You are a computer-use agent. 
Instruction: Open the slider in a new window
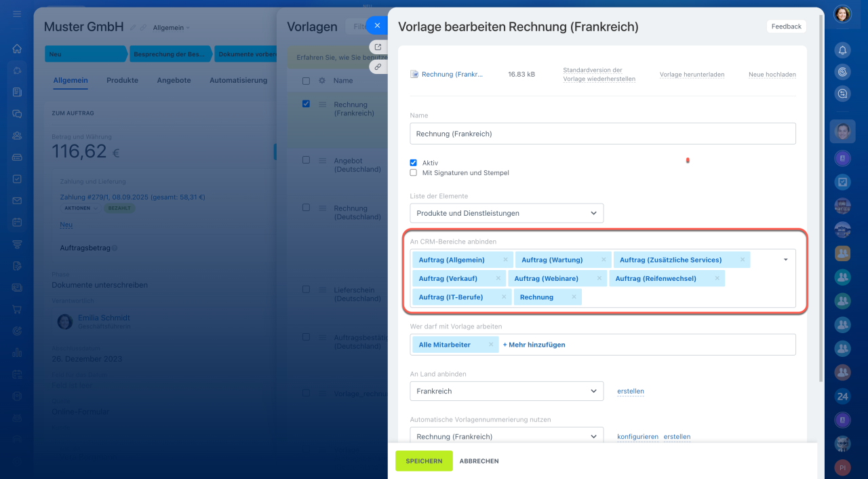tap(378, 47)
